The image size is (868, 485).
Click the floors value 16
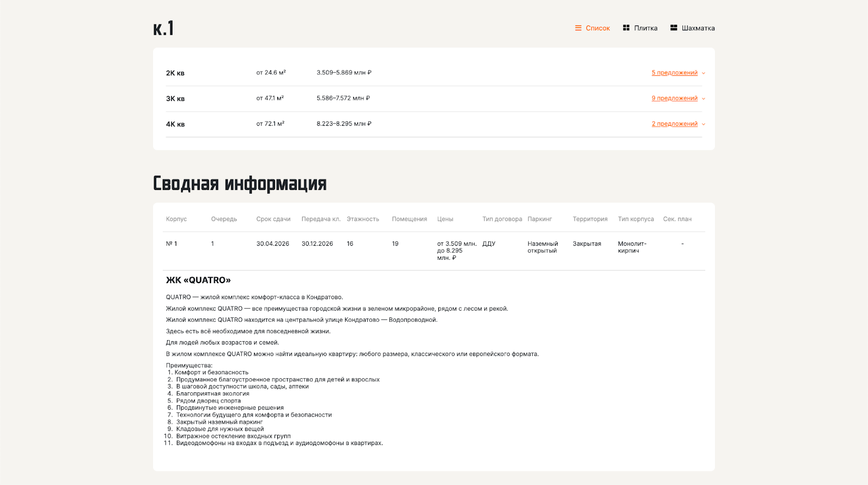click(350, 244)
